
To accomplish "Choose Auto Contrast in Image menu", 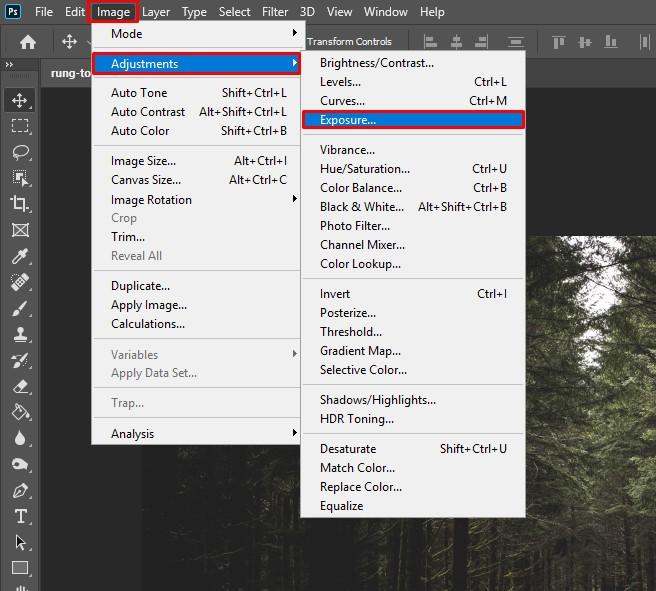I will click(x=196, y=112).
